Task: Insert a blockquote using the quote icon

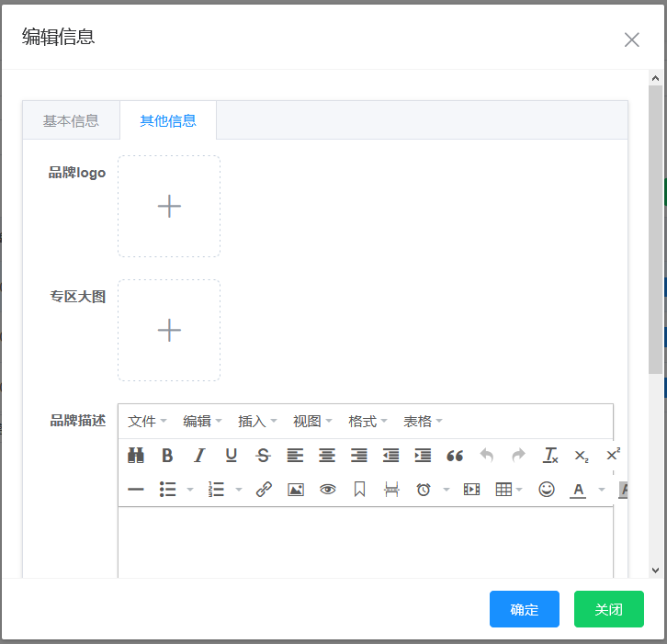Action: pos(455,456)
